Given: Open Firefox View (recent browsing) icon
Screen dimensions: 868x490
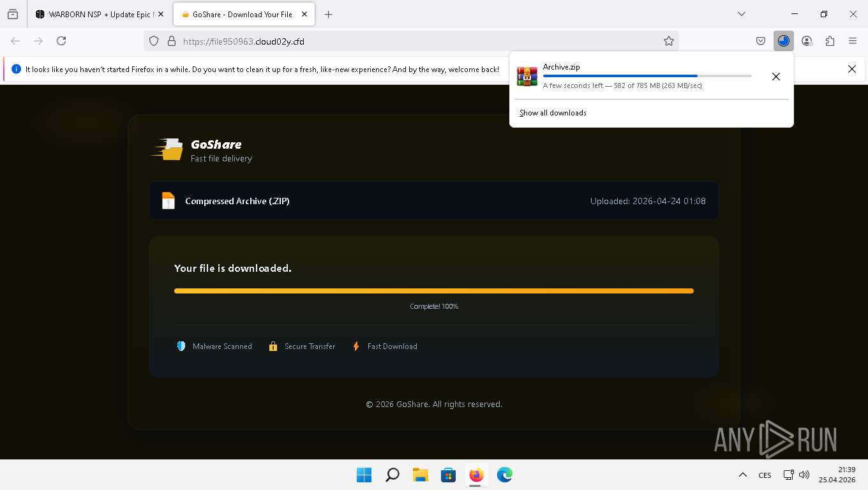Looking at the screenshot, I should pyautogui.click(x=13, y=14).
